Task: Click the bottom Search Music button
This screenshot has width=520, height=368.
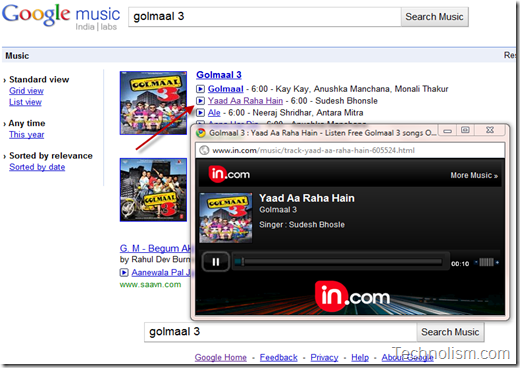Action: (x=450, y=332)
